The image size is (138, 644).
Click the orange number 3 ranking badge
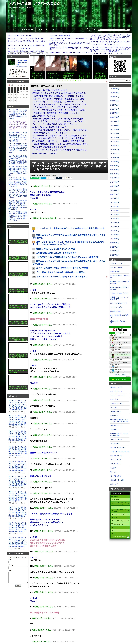click(34, 242)
